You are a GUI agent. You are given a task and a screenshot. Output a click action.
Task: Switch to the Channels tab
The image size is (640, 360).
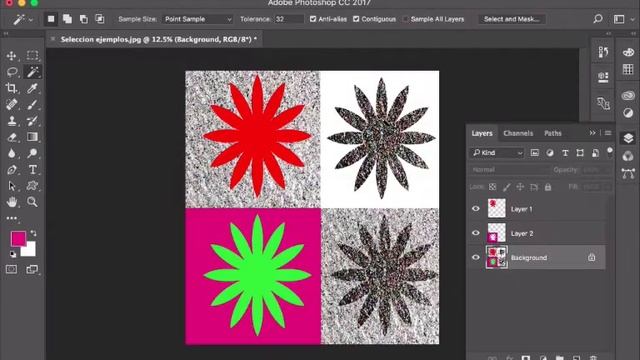[x=518, y=133]
